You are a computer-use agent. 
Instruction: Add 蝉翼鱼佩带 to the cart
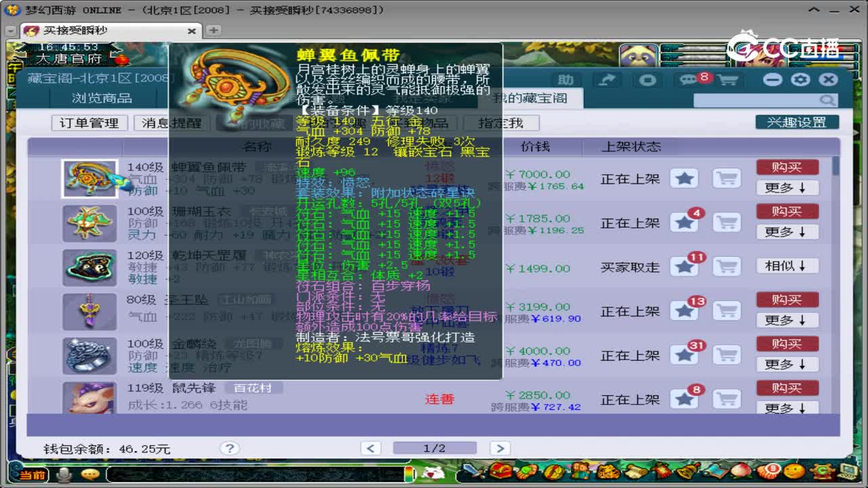point(726,178)
